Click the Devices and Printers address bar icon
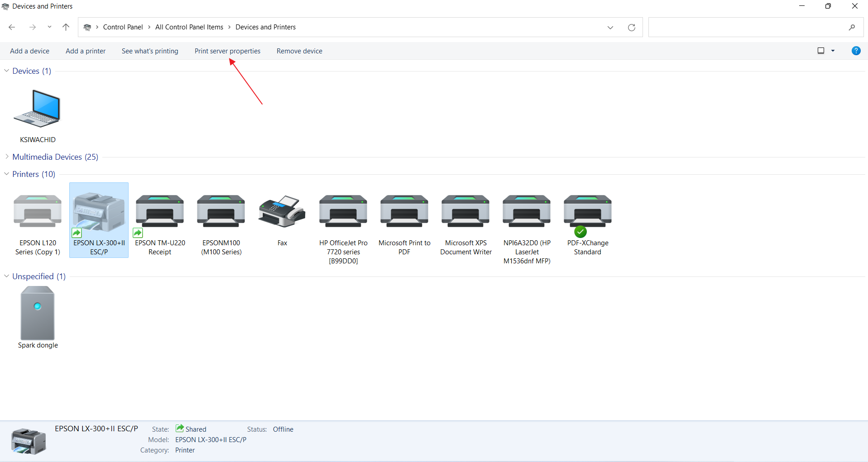 pos(87,27)
